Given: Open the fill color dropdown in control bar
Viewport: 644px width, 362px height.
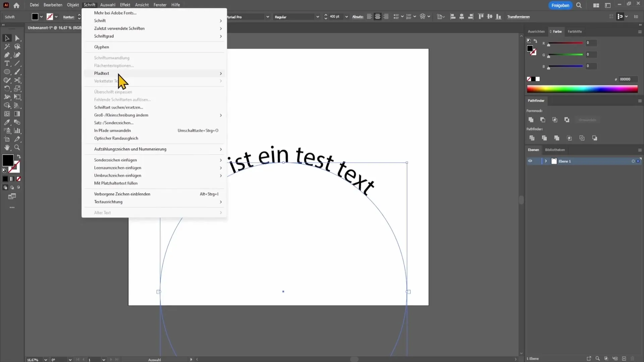Looking at the screenshot, I should 42,17.
